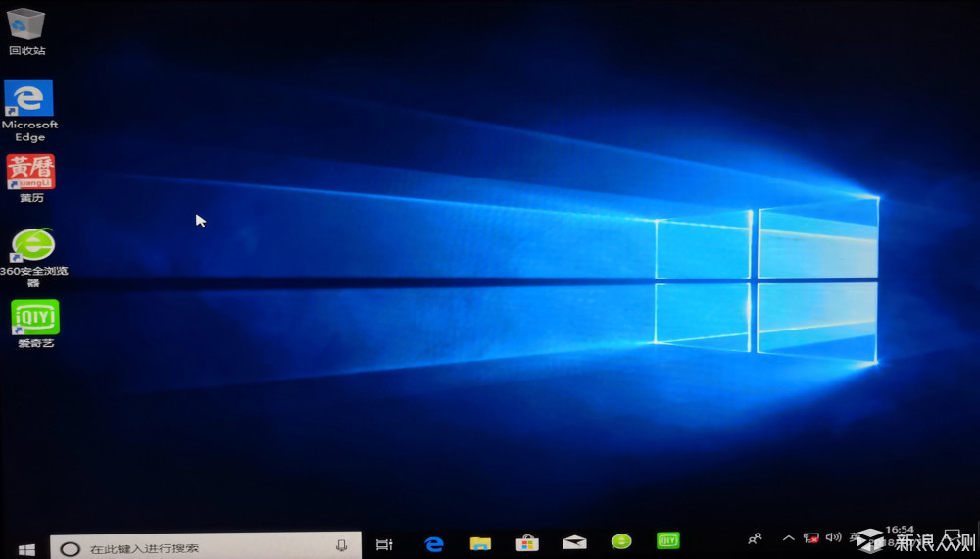Open Task View from the taskbar
Screen dimensions: 980x559
click(x=384, y=544)
